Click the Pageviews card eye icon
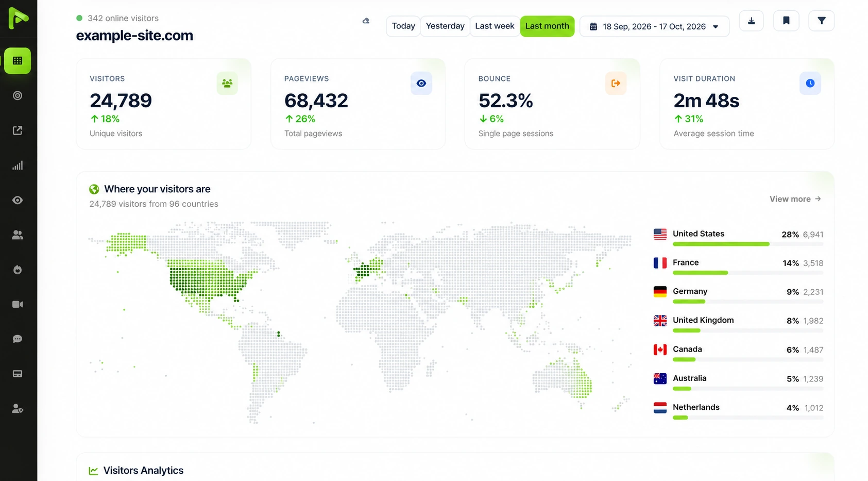This screenshot has height=481, width=868. [421, 83]
